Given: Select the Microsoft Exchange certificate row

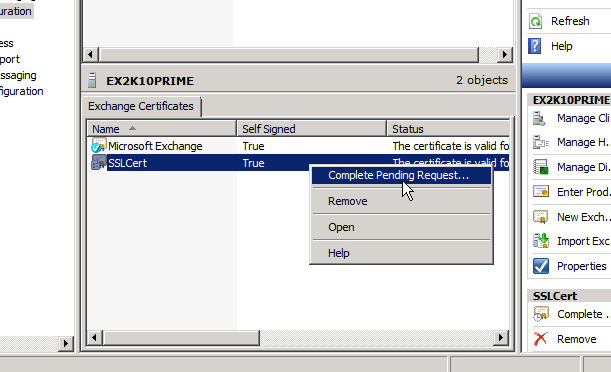Looking at the screenshot, I should (x=298, y=146).
